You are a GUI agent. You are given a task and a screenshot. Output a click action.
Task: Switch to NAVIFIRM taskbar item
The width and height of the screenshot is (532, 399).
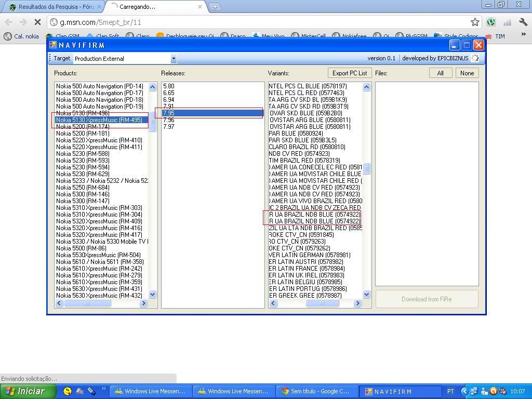pyautogui.click(x=401, y=391)
